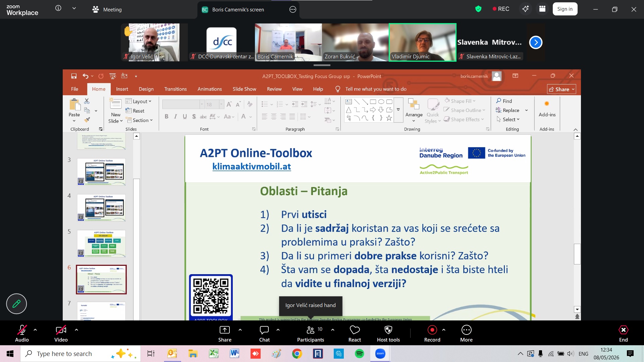
Task: Click the Reset slide button
Action: click(135, 111)
